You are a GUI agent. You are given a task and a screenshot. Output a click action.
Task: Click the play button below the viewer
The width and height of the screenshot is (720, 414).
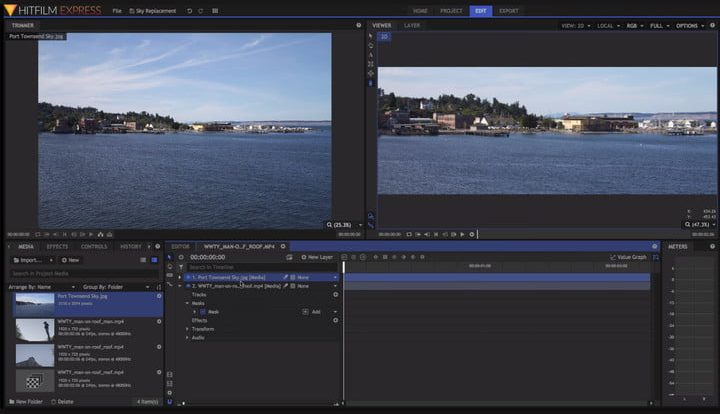pos(462,234)
